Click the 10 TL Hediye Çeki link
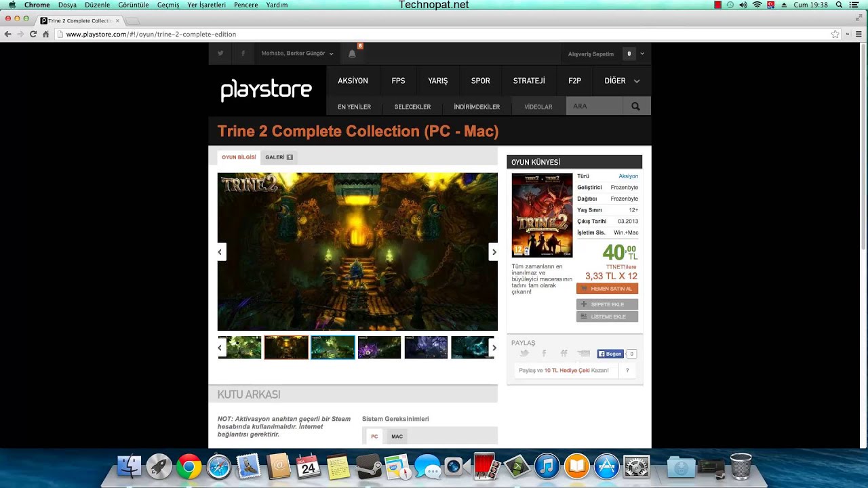Screen dimensions: 868x488 (x=566, y=371)
